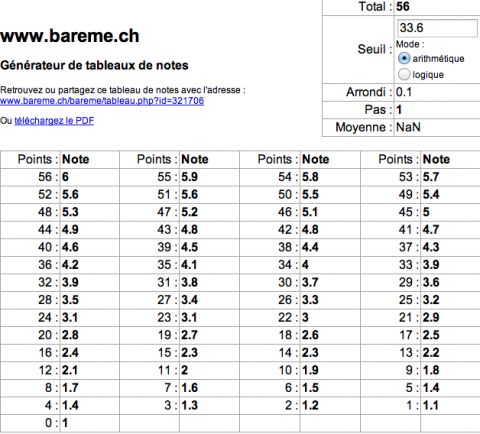Click the Seuil input field showing 33.6
The height and width of the screenshot is (434, 480).
pyautogui.click(x=437, y=28)
